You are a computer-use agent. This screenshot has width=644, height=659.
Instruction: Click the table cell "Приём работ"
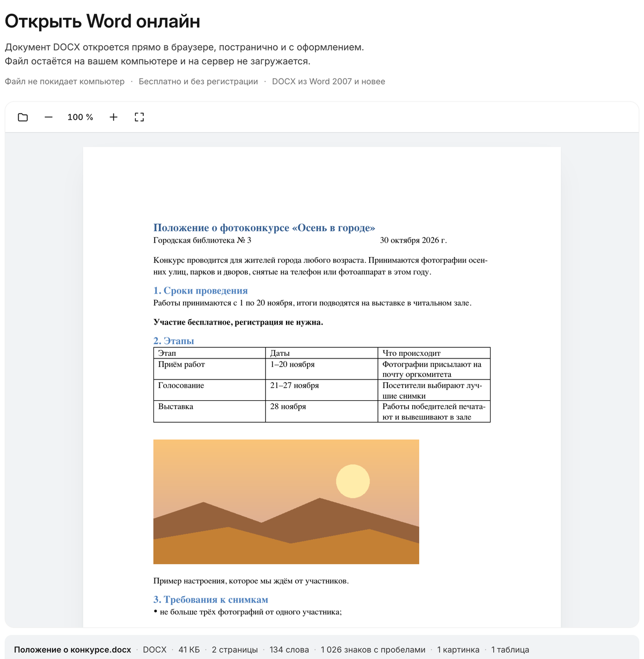[209, 369]
